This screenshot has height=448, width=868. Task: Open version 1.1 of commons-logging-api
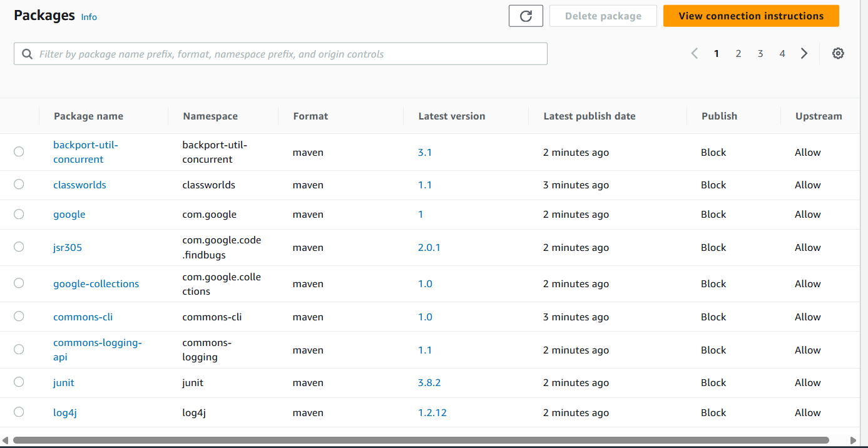click(x=425, y=350)
